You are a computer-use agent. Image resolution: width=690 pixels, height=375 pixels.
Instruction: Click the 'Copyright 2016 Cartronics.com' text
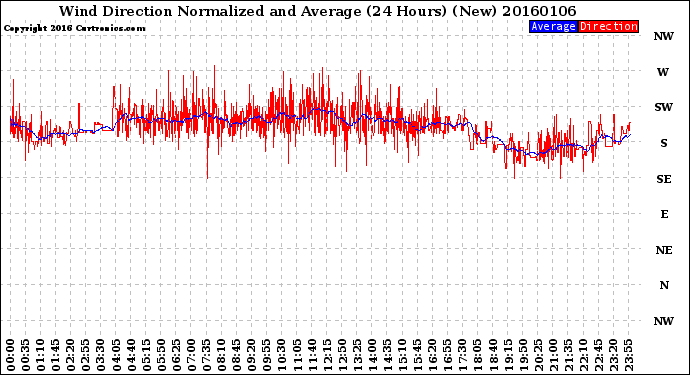[x=74, y=29]
